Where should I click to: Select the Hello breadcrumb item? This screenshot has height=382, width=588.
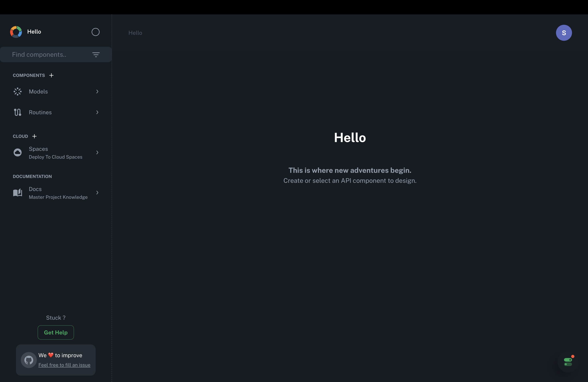tap(135, 33)
